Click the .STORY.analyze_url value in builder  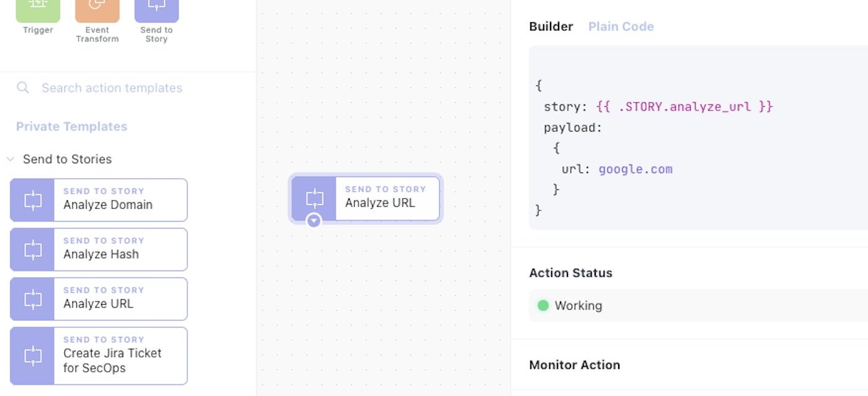point(684,107)
